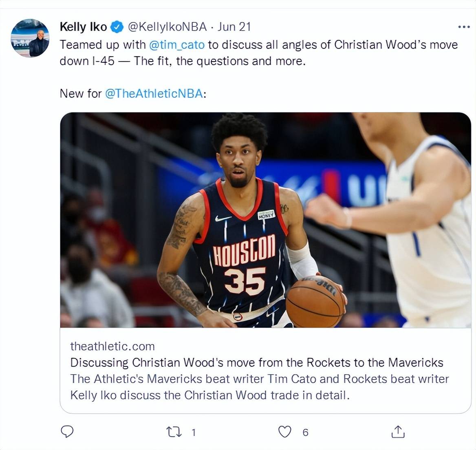Open the Christian Wood article preview image
The height and width of the screenshot is (450, 476).
(266, 220)
